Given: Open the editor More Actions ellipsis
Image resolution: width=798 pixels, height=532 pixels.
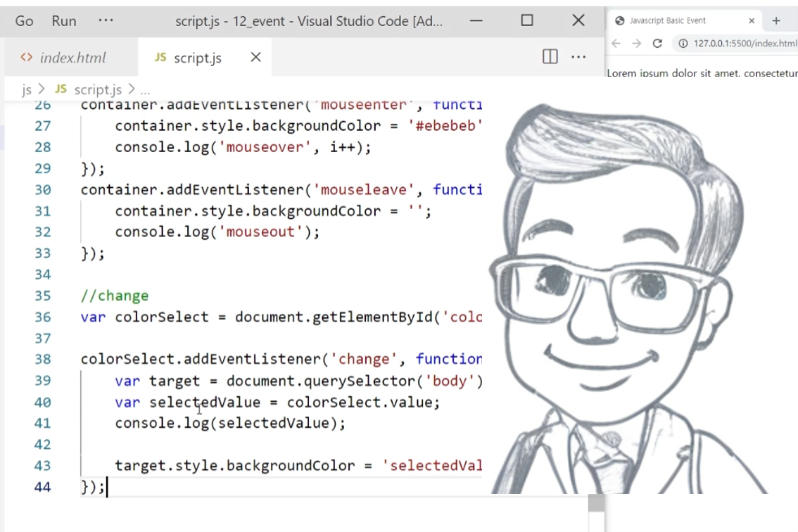Looking at the screenshot, I should click(578, 57).
